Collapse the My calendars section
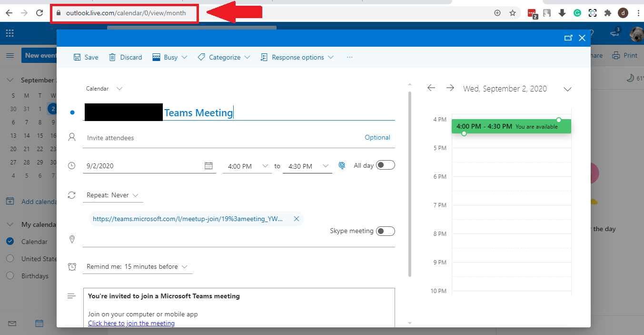This screenshot has height=335, width=644. [10, 224]
